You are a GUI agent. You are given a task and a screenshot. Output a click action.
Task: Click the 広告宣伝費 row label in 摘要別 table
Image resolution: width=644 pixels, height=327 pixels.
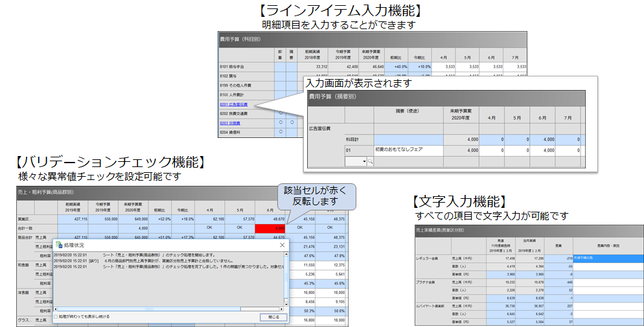click(x=319, y=129)
